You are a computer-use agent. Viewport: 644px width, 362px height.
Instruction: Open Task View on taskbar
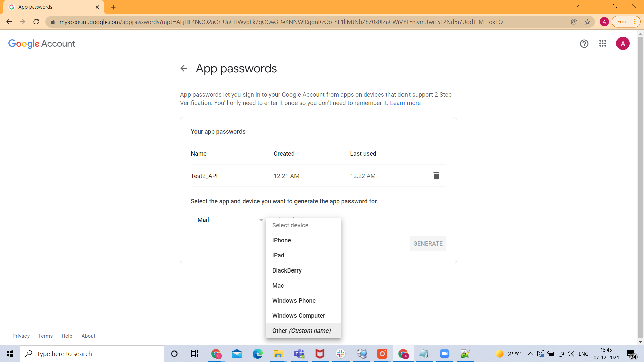pos(195,354)
